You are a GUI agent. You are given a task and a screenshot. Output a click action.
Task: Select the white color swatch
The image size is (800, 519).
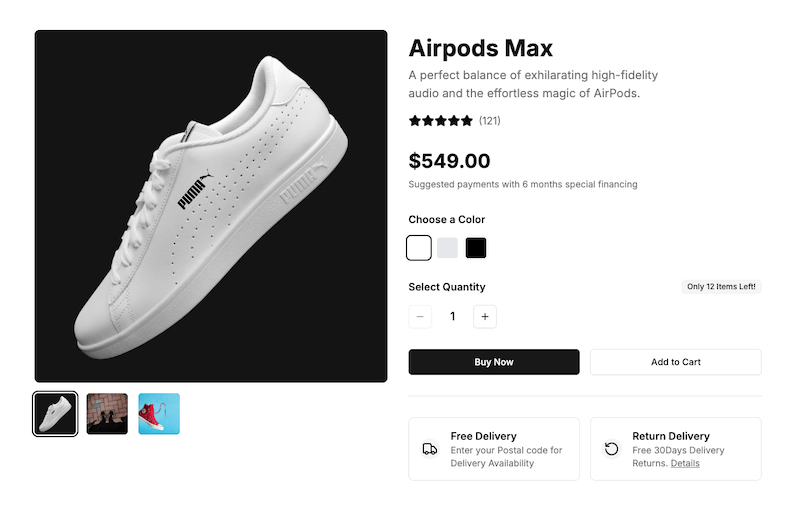[x=419, y=247]
